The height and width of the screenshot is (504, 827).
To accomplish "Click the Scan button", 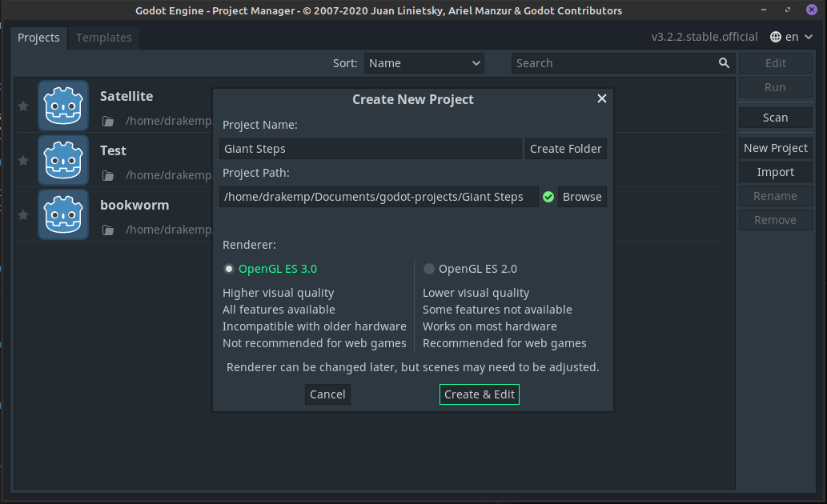I will click(775, 118).
